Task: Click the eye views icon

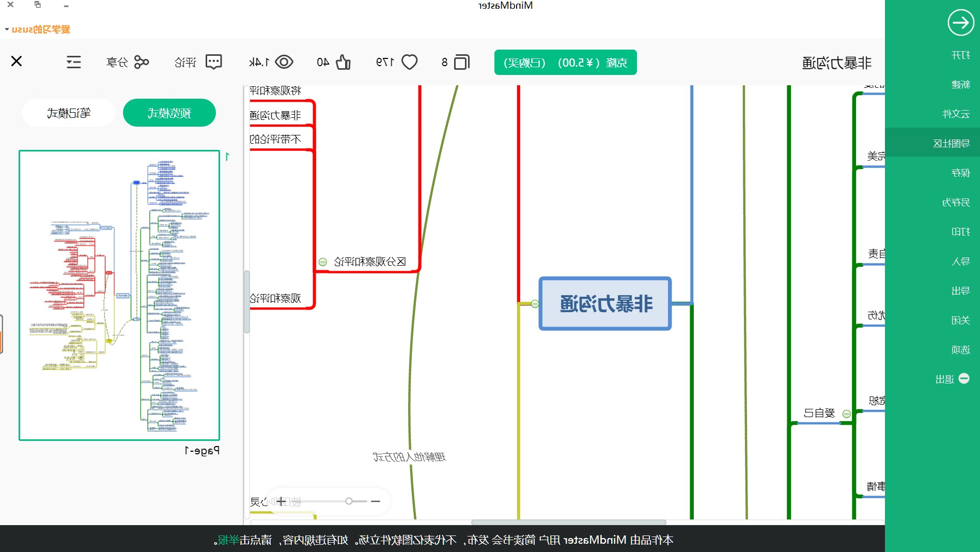Action: click(284, 63)
